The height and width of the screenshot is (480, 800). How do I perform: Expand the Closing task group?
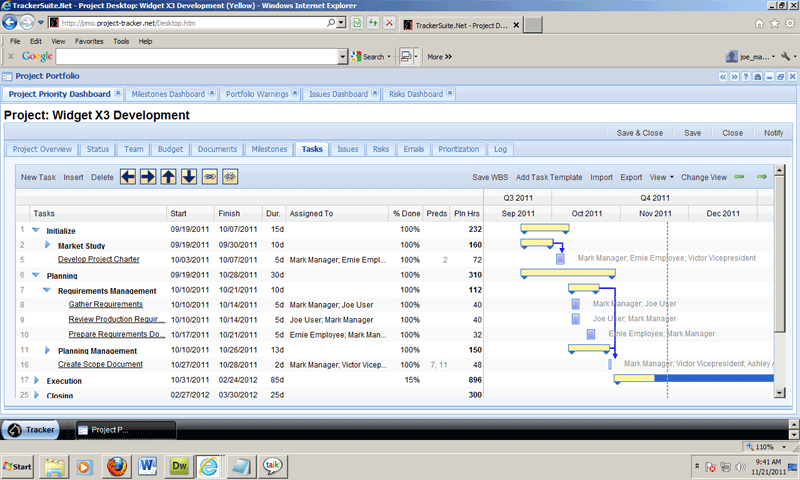pyautogui.click(x=36, y=395)
